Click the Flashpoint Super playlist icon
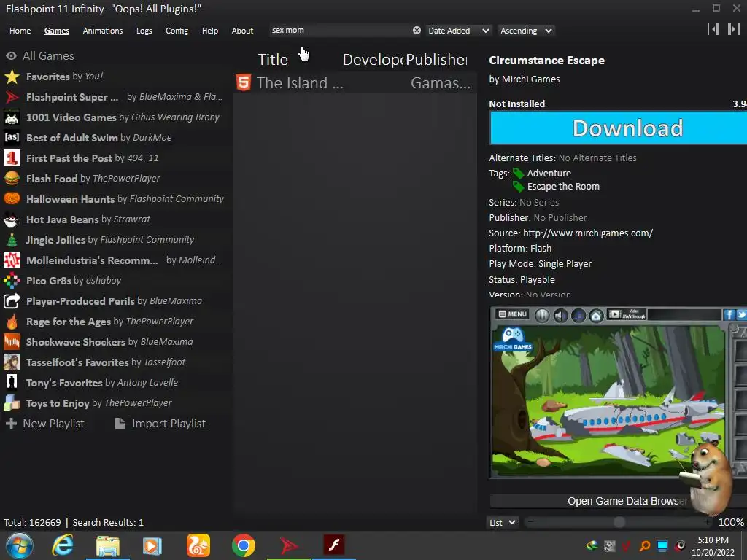The height and width of the screenshot is (560, 747). coord(12,97)
